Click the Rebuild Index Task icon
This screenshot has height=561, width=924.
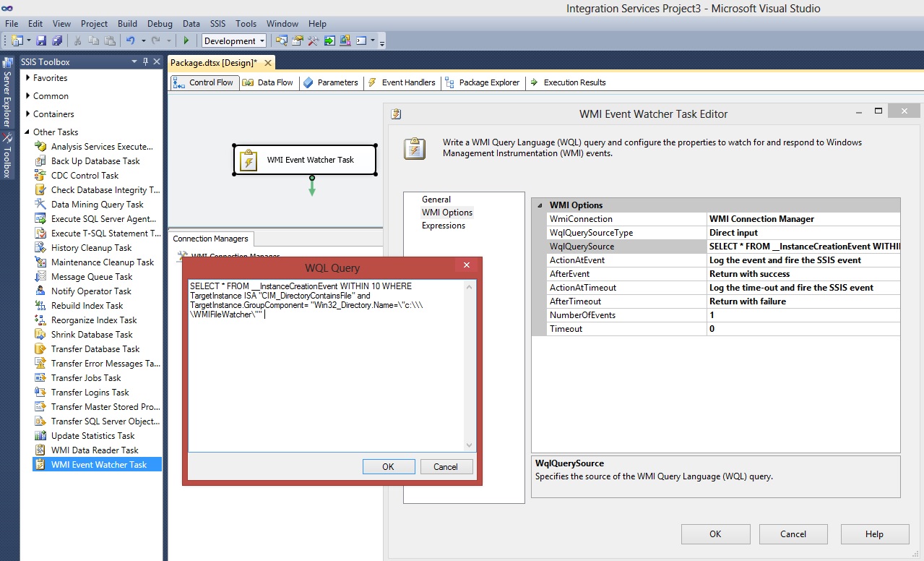(x=40, y=306)
